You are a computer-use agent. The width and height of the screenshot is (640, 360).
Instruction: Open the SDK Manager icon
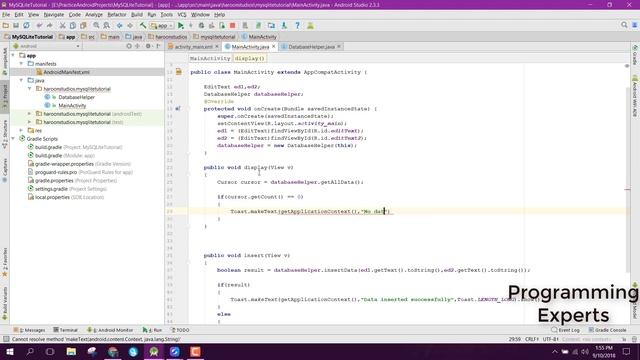click(x=284, y=25)
